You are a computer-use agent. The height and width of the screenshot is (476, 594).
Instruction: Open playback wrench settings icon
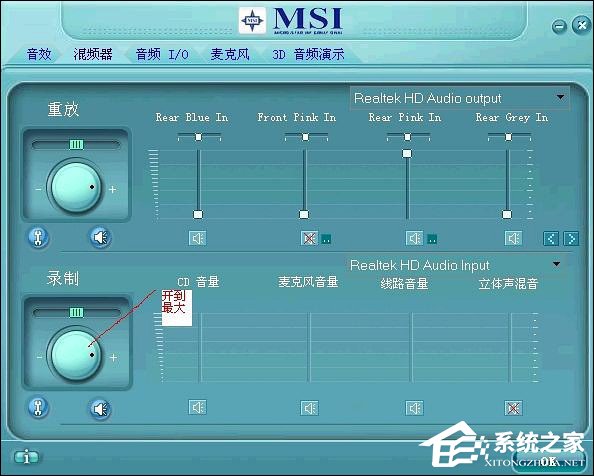pos(38,237)
